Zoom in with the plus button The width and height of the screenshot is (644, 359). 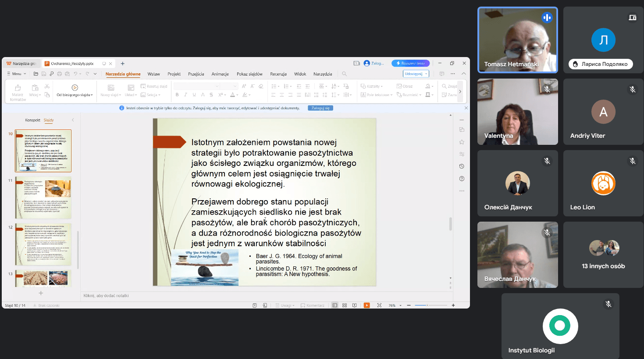453,305
